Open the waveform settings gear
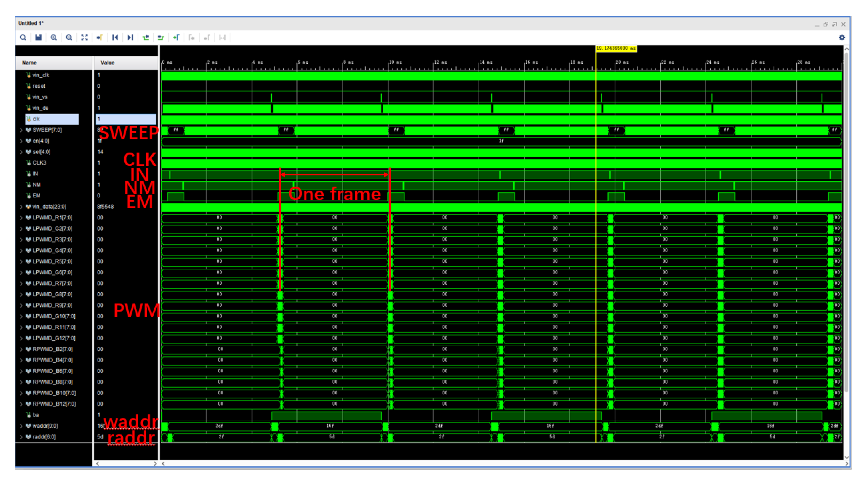 point(842,37)
